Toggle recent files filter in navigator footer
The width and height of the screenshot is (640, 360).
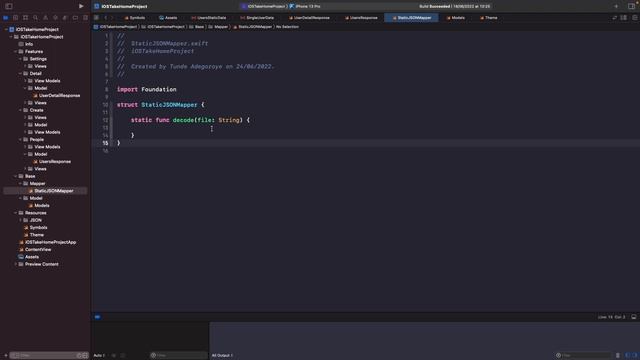[x=79, y=356]
